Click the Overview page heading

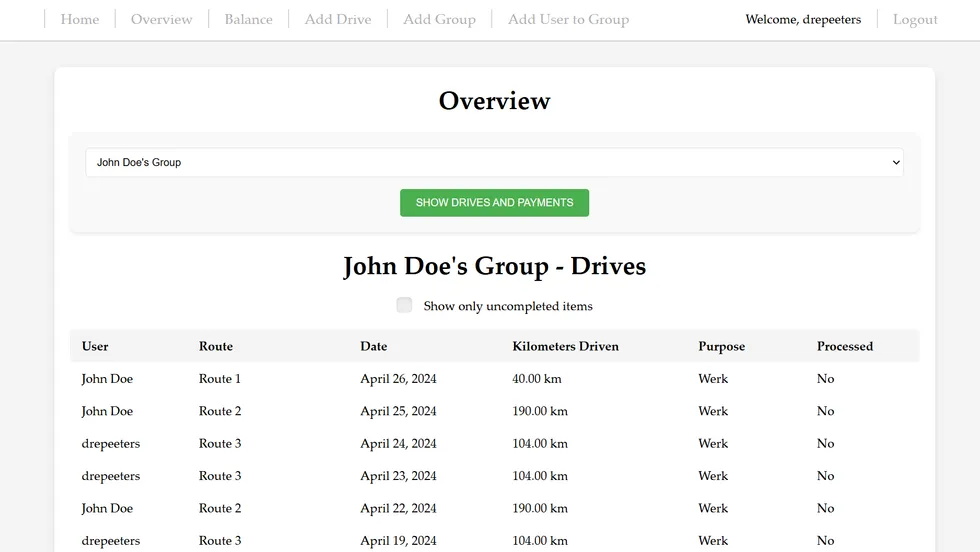tap(494, 101)
